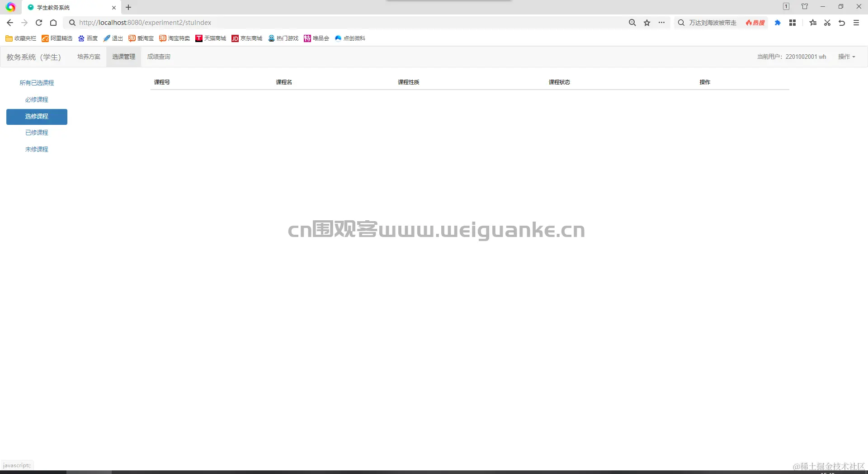Open the skin shirt icon in title bar

(805, 6)
